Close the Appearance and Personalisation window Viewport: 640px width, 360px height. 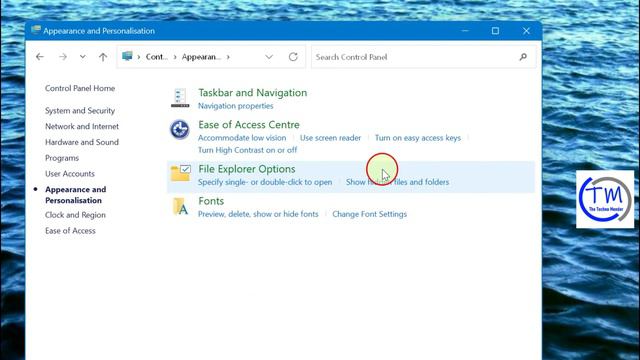click(x=526, y=31)
